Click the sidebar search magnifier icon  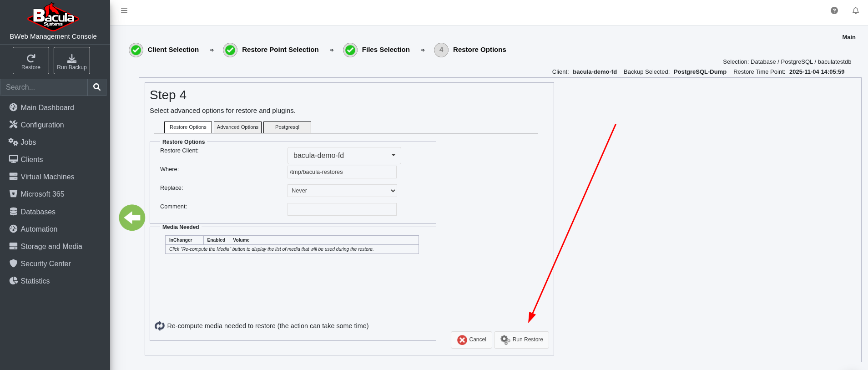(x=97, y=87)
